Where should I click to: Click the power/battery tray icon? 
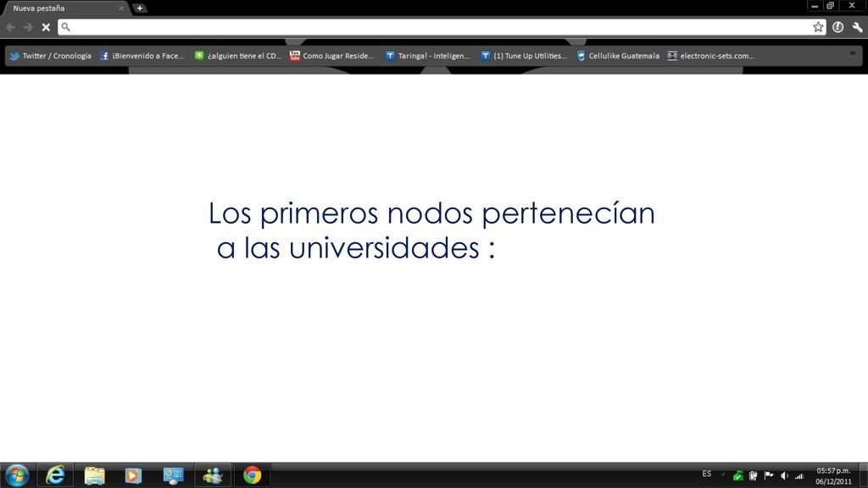[753, 475]
